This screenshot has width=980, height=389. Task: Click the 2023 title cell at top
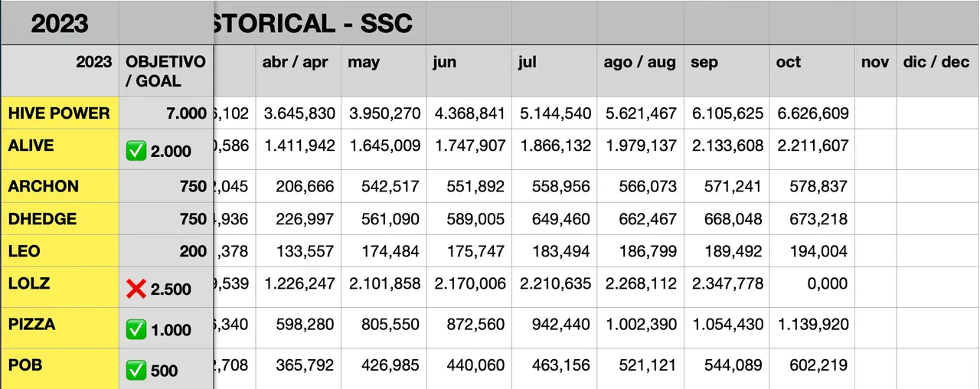[x=60, y=24]
